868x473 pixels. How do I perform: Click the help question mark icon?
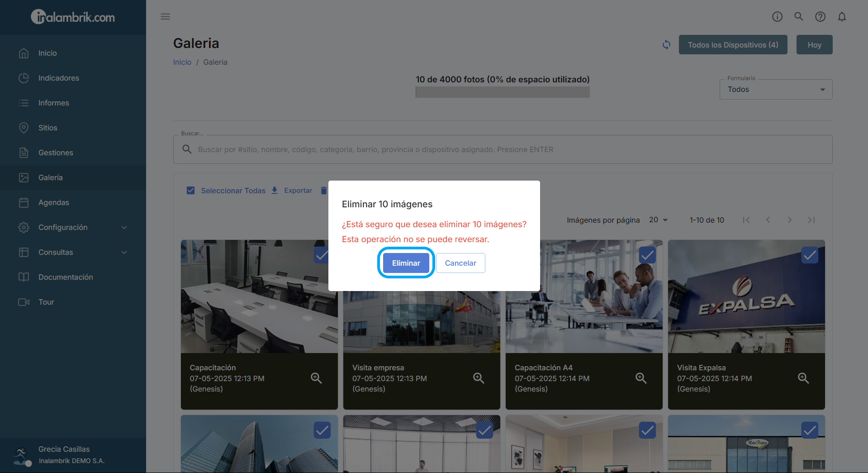(x=820, y=17)
